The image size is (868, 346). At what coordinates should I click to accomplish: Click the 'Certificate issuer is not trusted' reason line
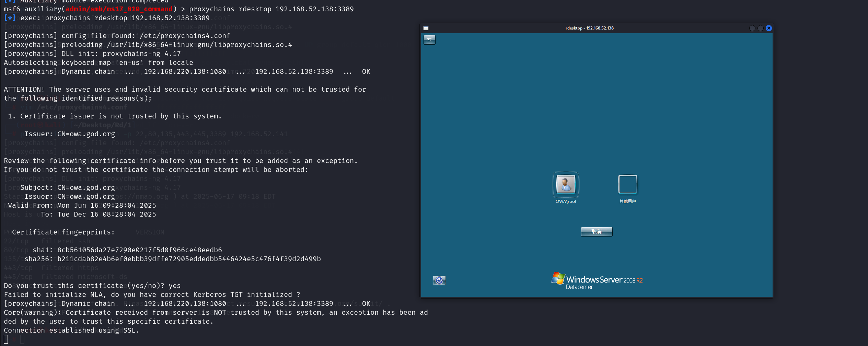[115, 116]
